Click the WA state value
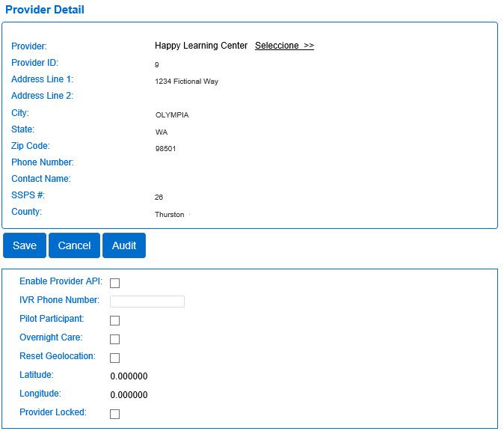Screen dimensions: 504x431 point(162,132)
